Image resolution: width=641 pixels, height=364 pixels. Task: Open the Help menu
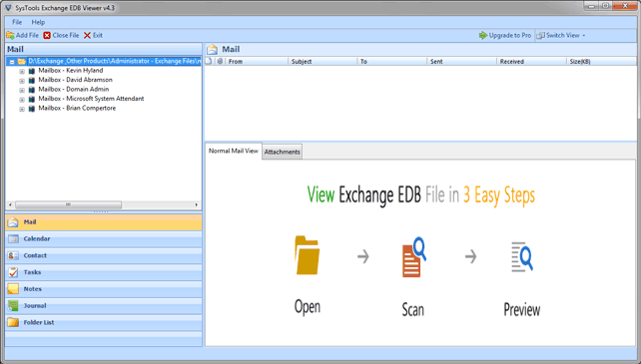38,22
